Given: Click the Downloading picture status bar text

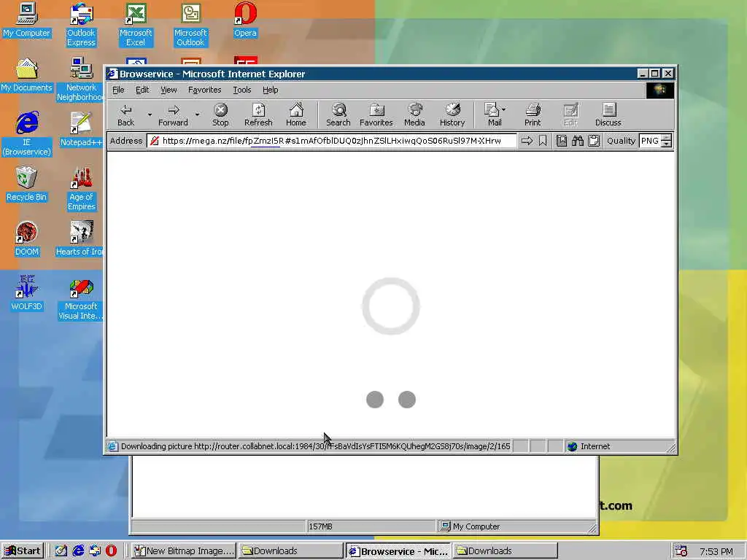Looking at the screenshot, I should point(315,446).
